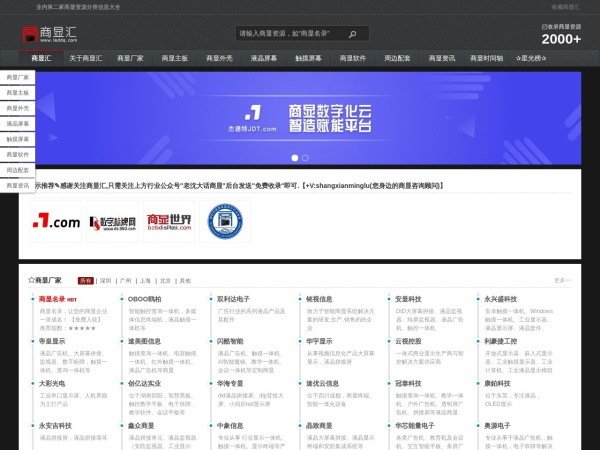Screen dimensions: 600x450
Task: Open the 途美图信息 listing
Action: tap(144, 341)
